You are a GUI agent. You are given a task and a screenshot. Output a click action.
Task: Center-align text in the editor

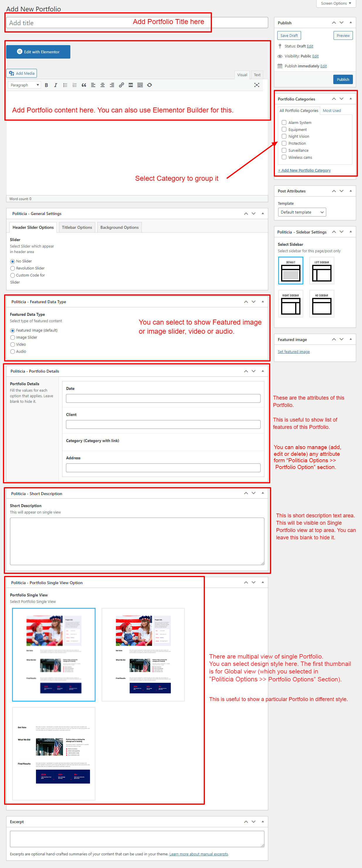point(103,85)
